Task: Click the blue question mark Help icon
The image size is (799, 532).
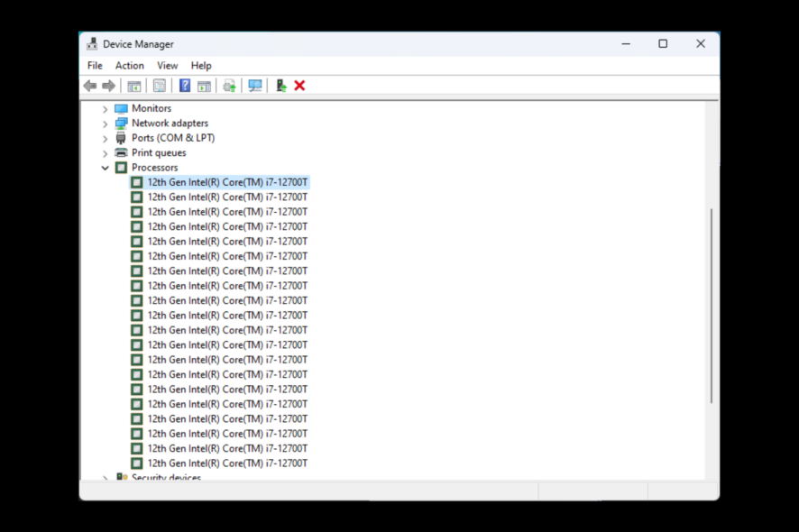Action: [185, 86]
